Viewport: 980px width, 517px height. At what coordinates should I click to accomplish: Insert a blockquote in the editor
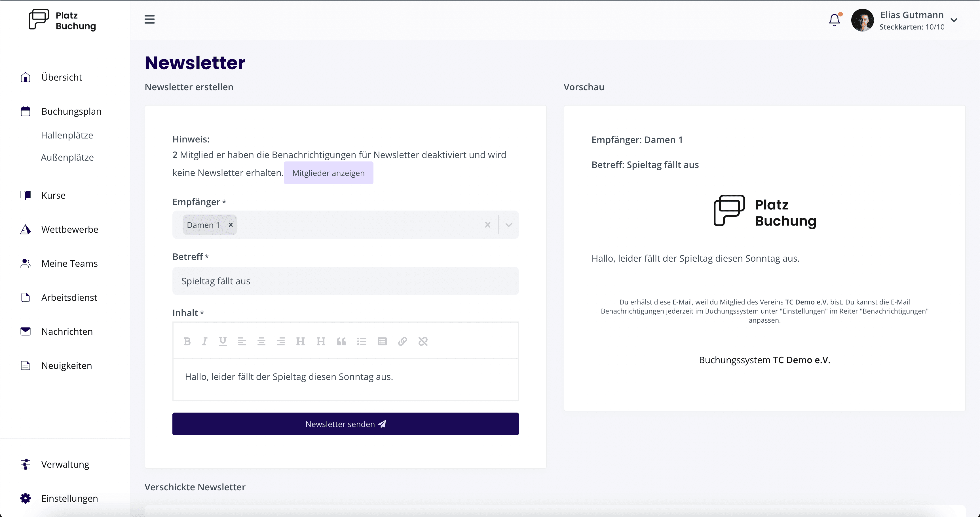[341, 341]
